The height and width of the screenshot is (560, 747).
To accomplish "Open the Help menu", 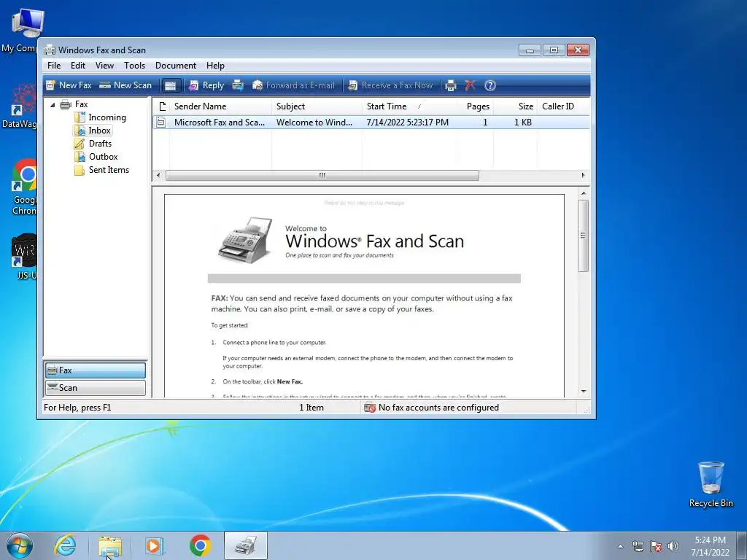I will [x=215, y=65].
